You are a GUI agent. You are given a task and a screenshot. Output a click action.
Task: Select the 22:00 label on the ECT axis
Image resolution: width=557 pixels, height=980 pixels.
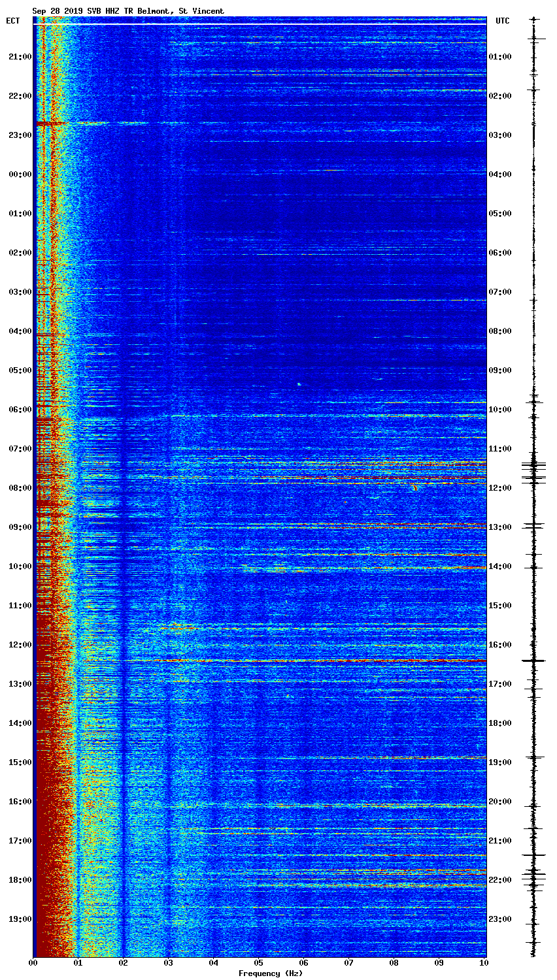(18, 96)
